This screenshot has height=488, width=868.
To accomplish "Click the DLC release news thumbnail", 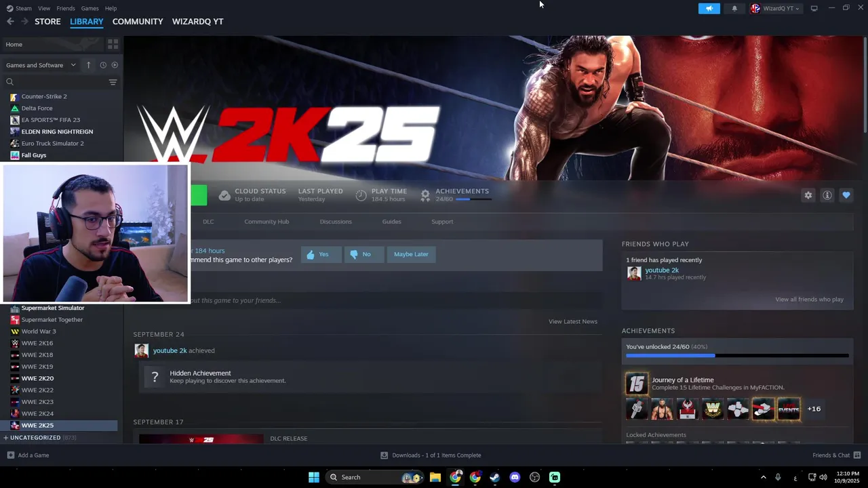I will pos(201,439).
